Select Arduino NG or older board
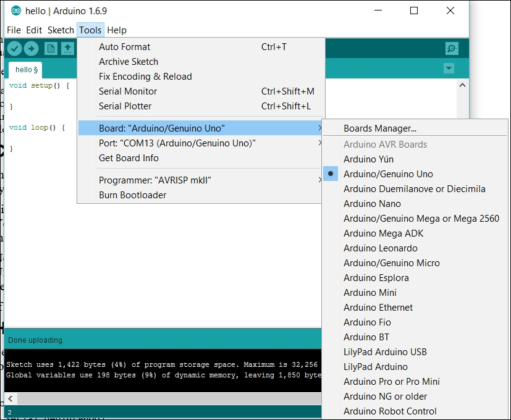 tap(415, 396)
